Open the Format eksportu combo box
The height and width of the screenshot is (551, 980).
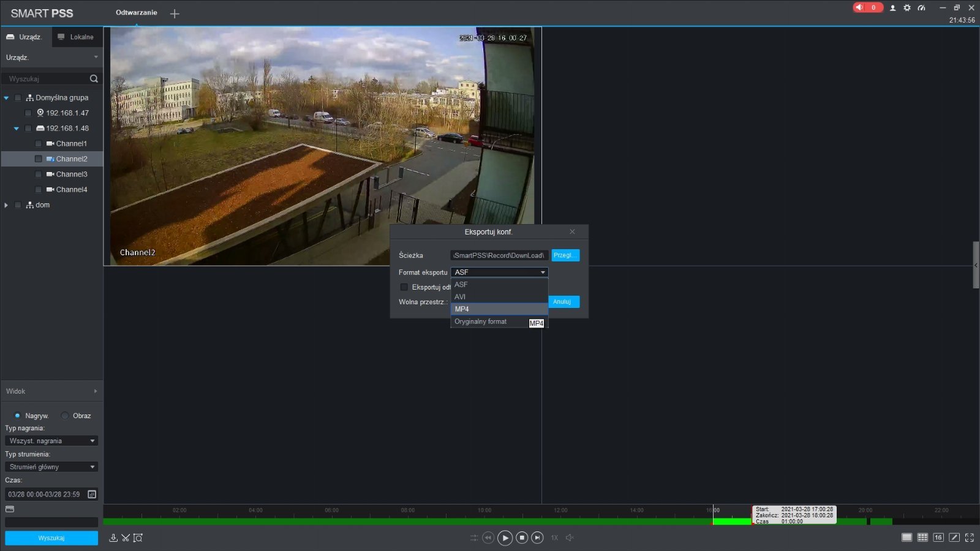(499, 272)
